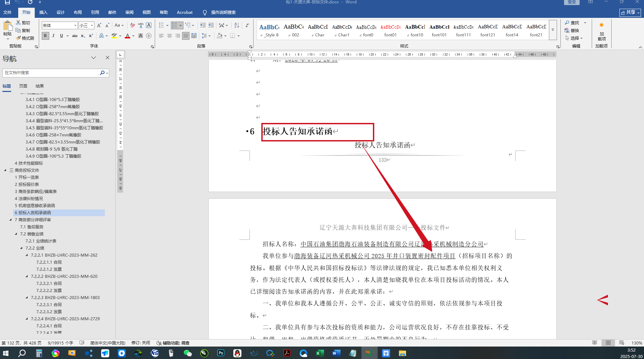Switch to Web Layout view in status bar
Viewport: 644px width, 359px height.
pyautogui.click(x=622, y=343)
